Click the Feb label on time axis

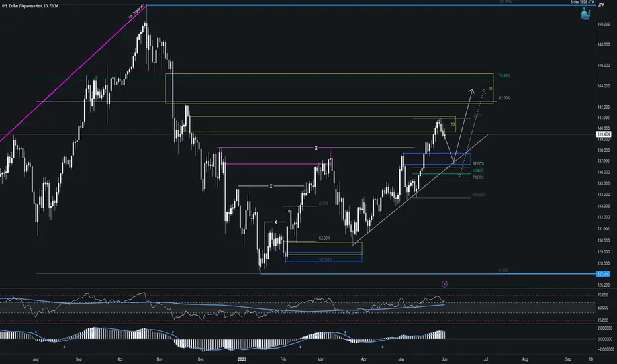click(283, 359)
